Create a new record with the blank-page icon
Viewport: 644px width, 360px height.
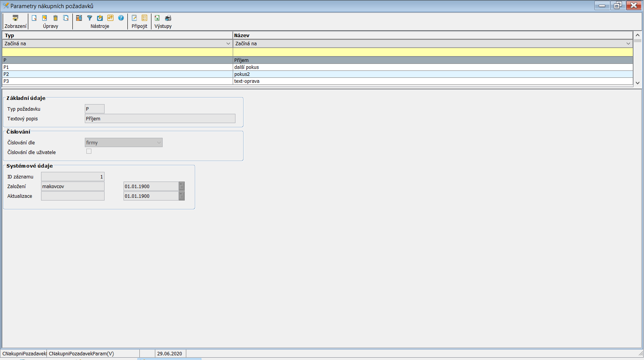[34, 18]
